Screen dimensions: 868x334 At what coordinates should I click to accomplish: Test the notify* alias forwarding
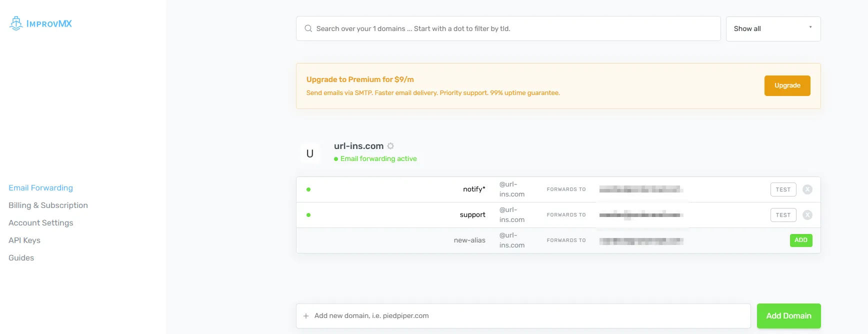[x=783, y=189]
